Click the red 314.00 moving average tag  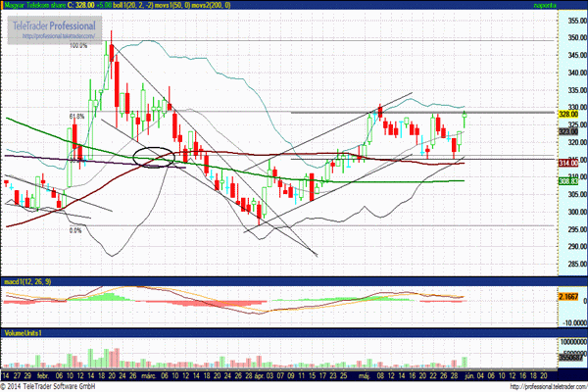pos(568,163)
